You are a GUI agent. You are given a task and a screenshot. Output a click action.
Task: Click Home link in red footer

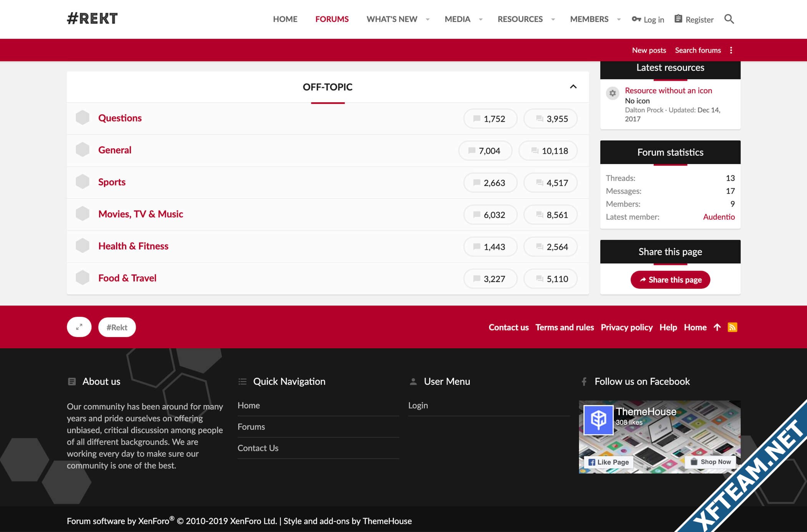(695, 327)
